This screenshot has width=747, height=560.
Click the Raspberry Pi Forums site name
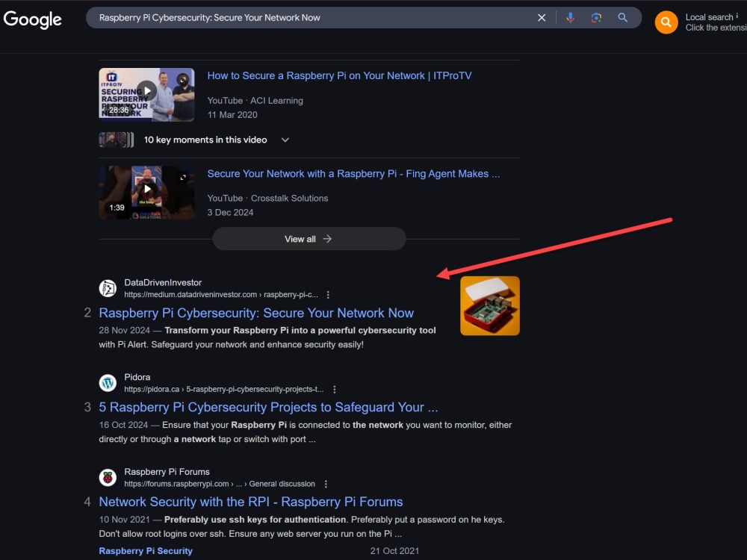click(167, 471)
